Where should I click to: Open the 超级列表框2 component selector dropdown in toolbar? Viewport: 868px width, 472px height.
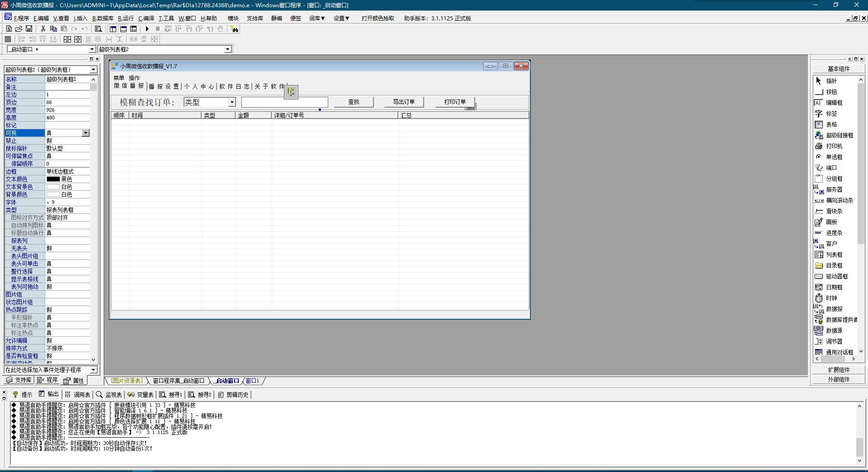(228, 49)
